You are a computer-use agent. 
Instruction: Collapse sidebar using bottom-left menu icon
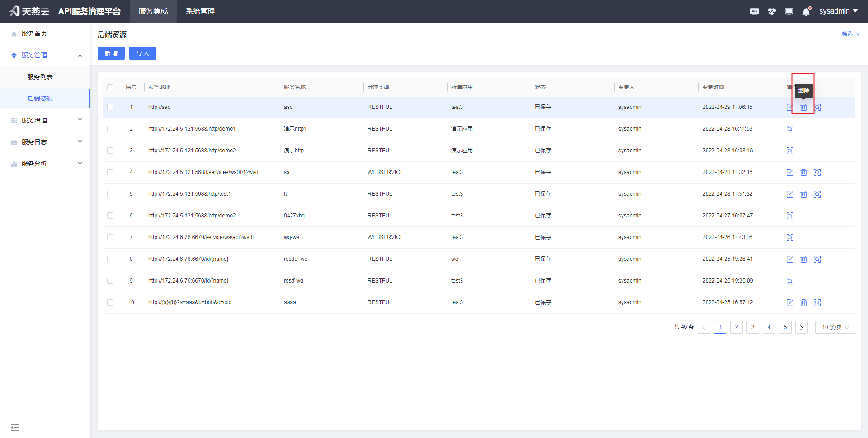[x=15, y=428]
